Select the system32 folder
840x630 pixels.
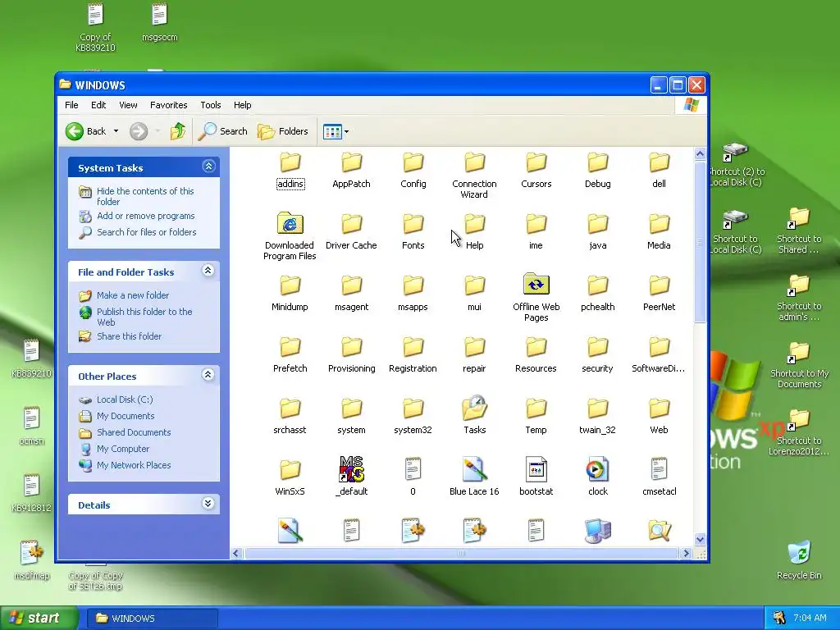point(413,409)
